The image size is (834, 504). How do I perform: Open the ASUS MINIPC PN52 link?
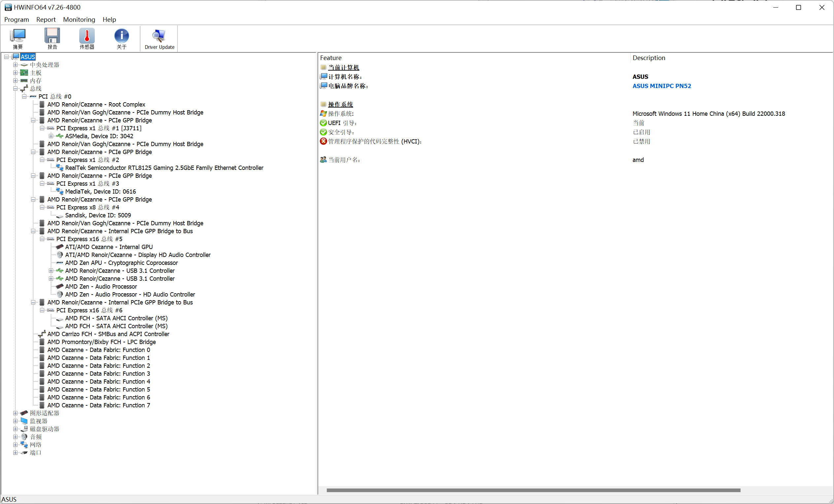coord(662,86)
